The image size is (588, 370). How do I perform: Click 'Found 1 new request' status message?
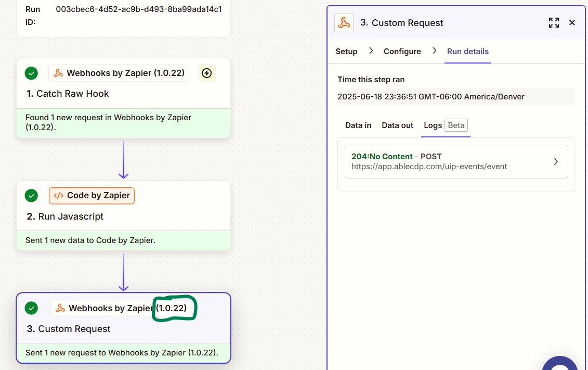coord(108,122)
